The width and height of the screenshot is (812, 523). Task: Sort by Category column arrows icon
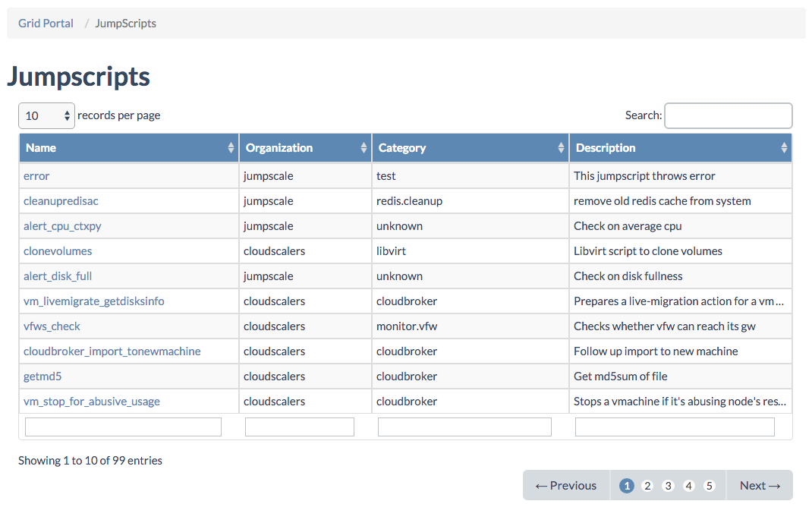click(561, 148)
